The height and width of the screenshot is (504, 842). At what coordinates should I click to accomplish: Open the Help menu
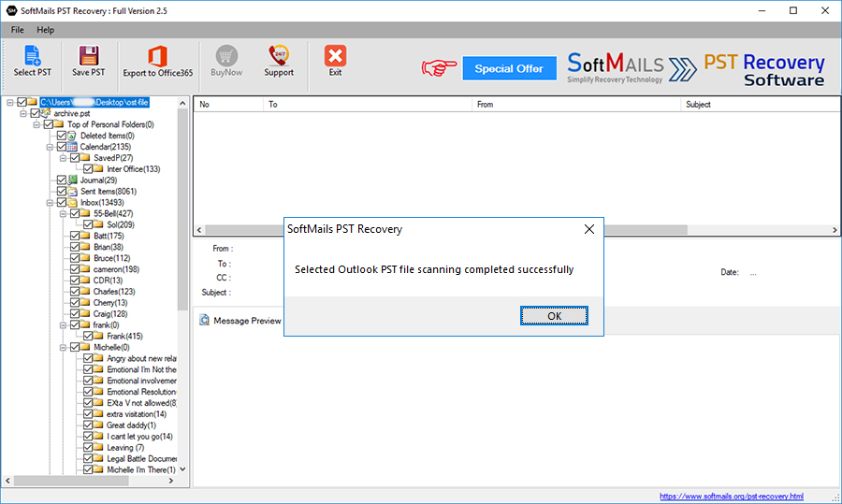tap(45, 30)
